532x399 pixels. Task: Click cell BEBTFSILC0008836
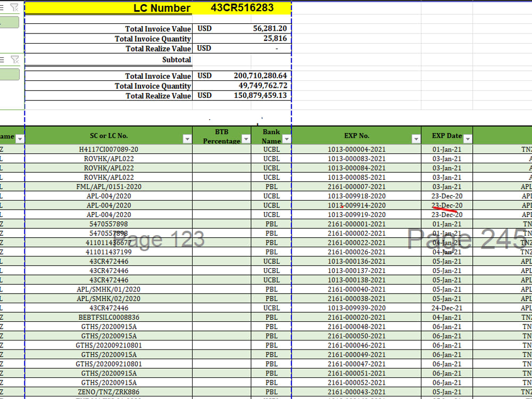point(109,317)
